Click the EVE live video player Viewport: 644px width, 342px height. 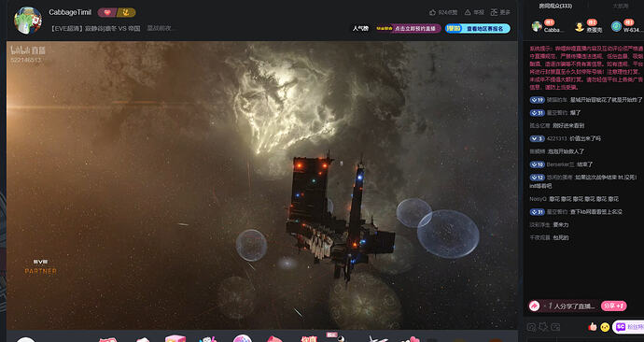(x=262, y=185)
